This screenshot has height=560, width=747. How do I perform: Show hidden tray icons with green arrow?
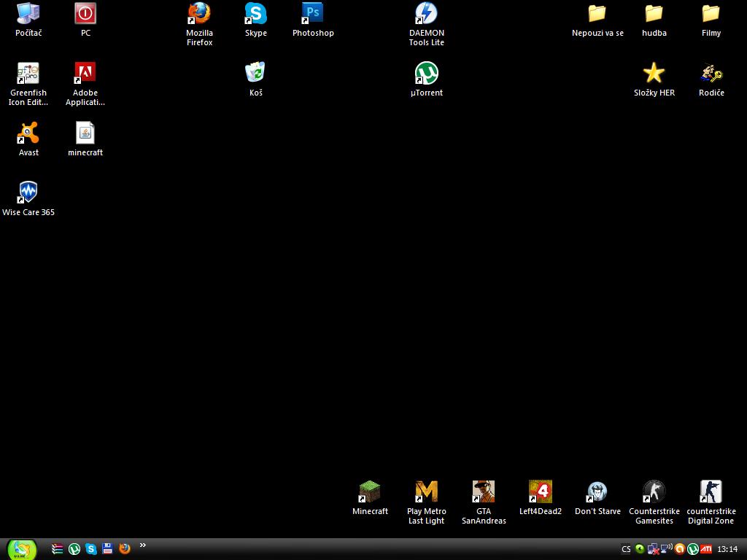click(640, 549)
